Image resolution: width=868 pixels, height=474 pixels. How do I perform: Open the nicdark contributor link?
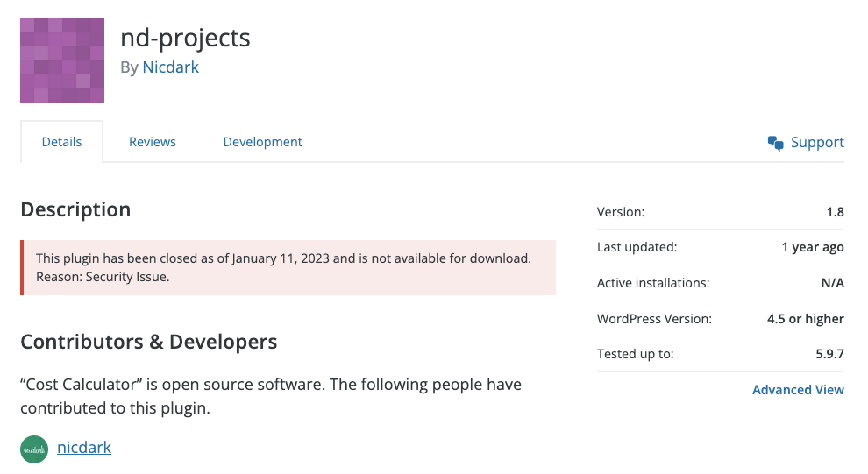click(x=84, y=448)
